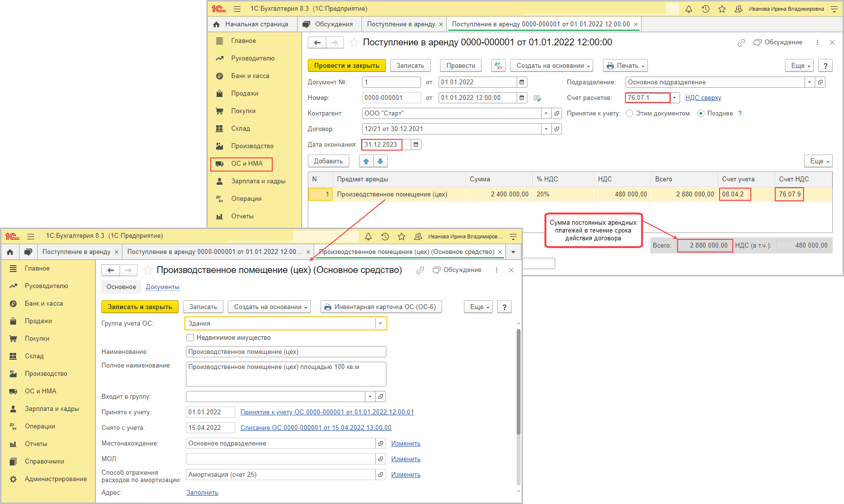Screen dimensions: 844x504
Task: Click Изменить link next to МОЛ
Action: pyautogui.click(x=405, y=459)
